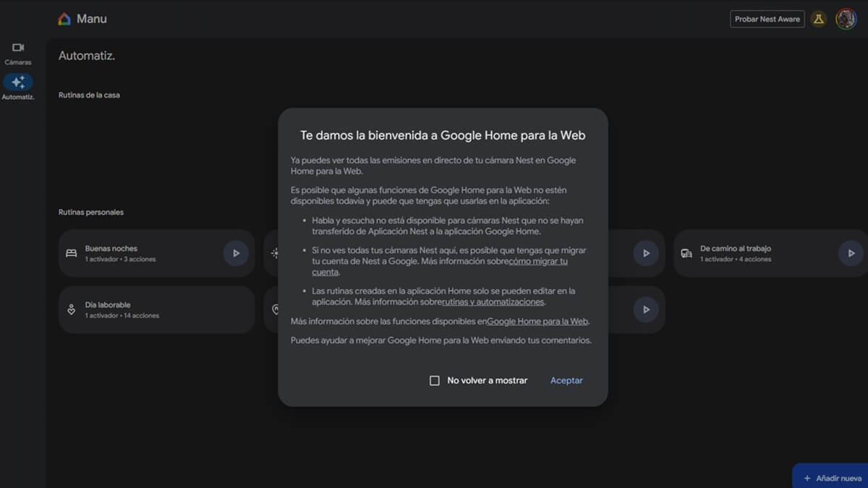Open the rutinas y automatizaciones link

coord(493,302)
